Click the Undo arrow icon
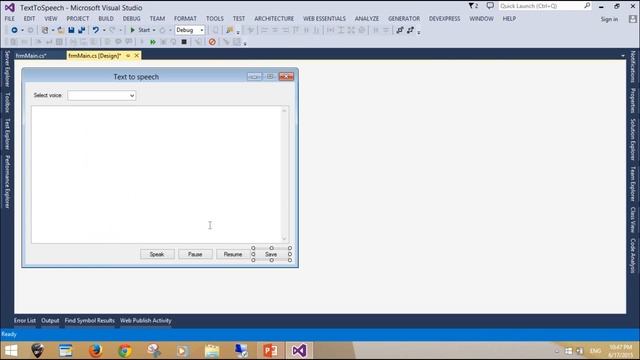640x360 pixels. (96, 30)
